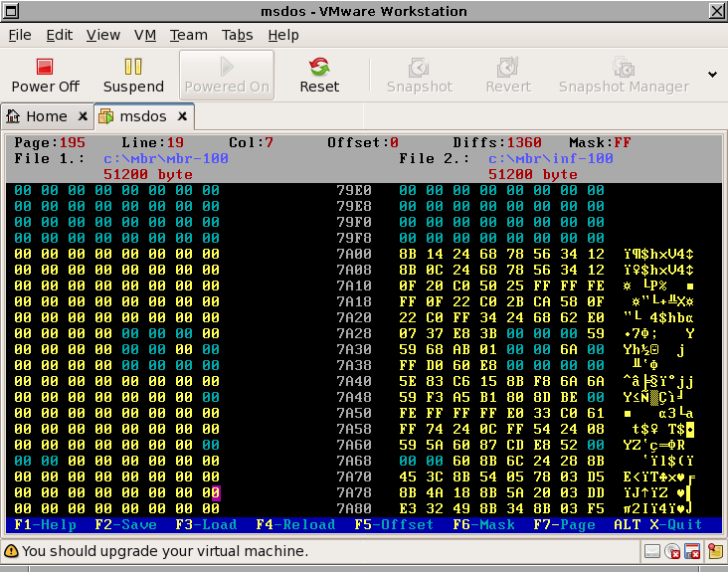Click the offset address 7A00
Viewport: 728px width, 572px height.
354,255
